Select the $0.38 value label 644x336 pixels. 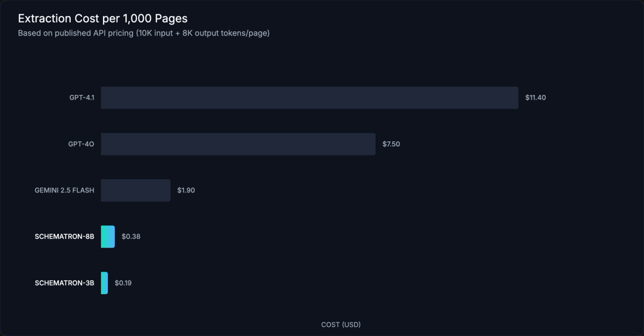click(130, 236)
